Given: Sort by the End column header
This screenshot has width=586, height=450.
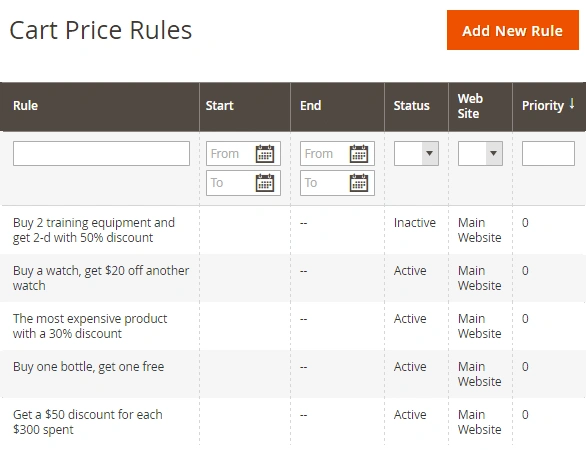Looking at the screenshot, I should coord(337,107).
